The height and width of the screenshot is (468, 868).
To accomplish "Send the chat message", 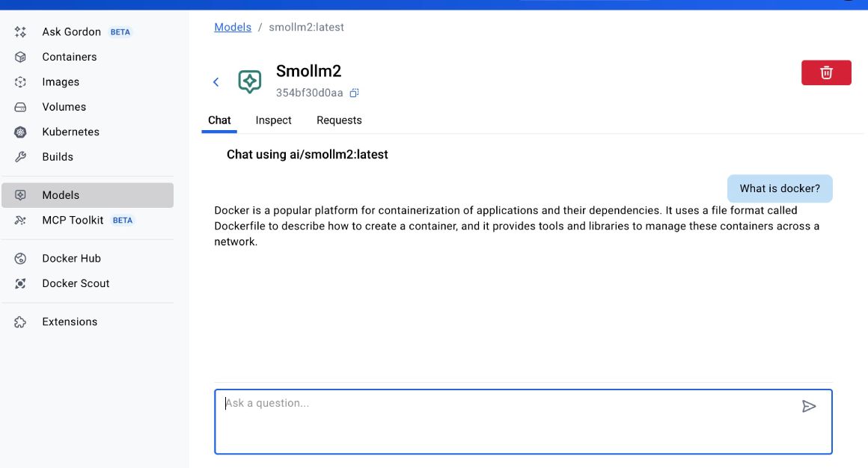I will click(x=809, y=406).
